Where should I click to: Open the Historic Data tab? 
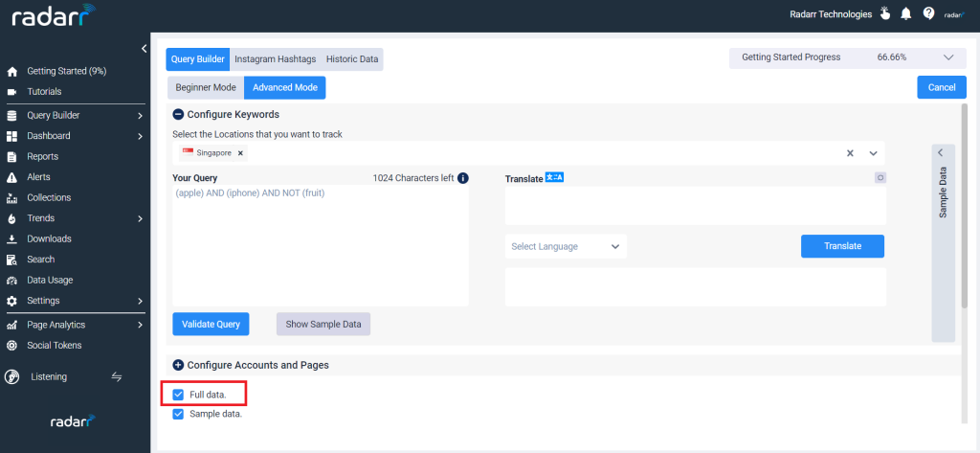click(x=352, y=59)
